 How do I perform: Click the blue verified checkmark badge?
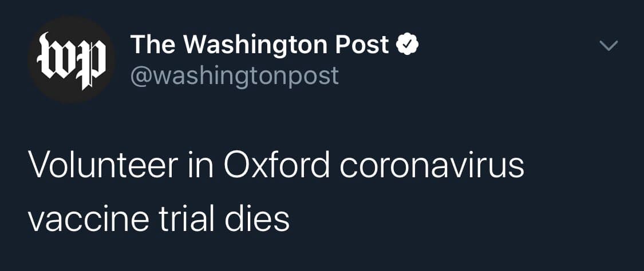(x=408, y=45)
